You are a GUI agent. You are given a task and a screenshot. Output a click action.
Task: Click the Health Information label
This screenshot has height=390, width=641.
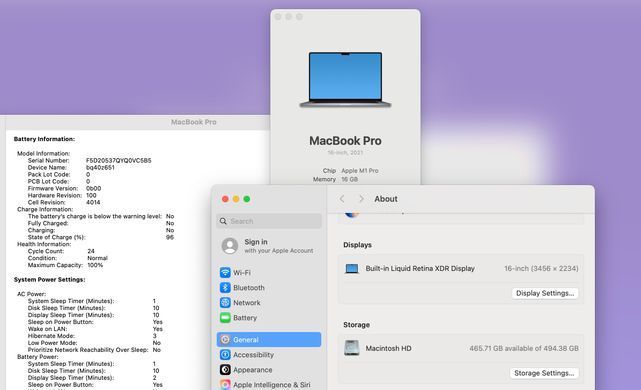(44, 244)
